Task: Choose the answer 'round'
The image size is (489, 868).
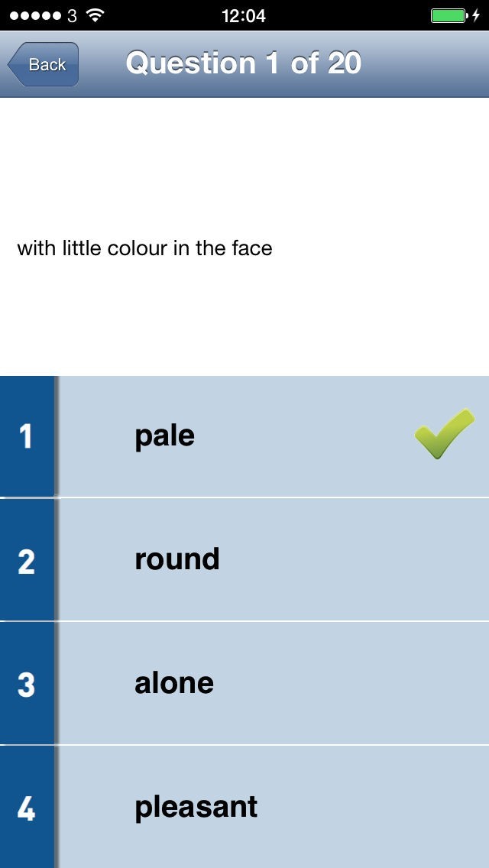Action: coord(177,559)
